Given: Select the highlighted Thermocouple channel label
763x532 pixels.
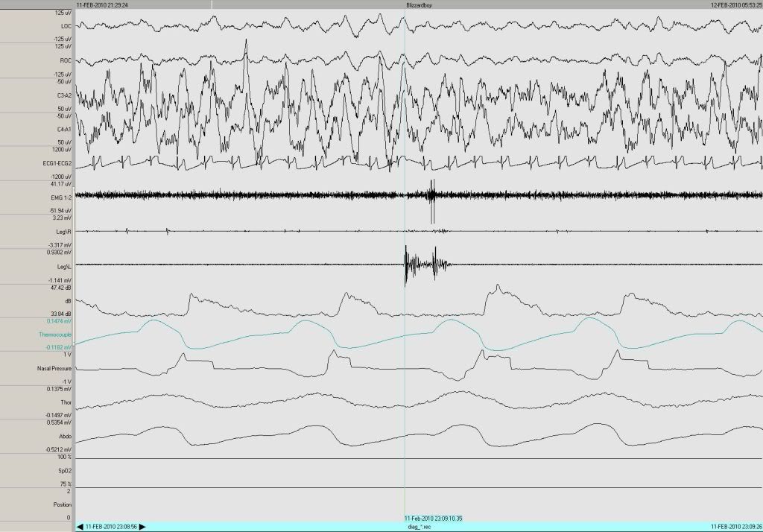Looking at the screenshot, I should 55,335.
